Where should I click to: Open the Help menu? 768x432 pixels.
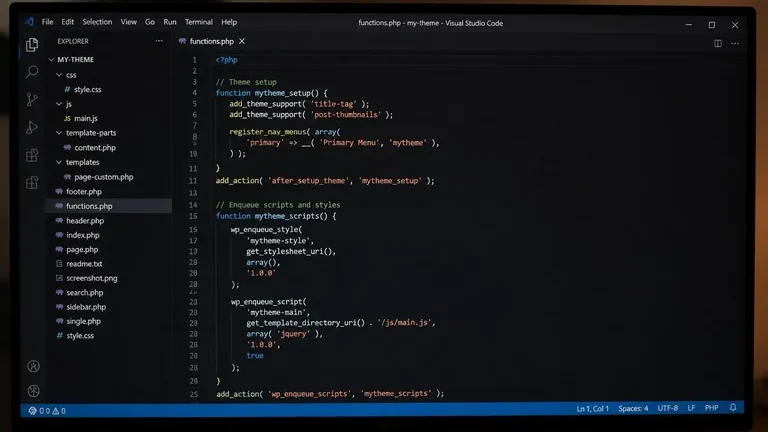229,22
